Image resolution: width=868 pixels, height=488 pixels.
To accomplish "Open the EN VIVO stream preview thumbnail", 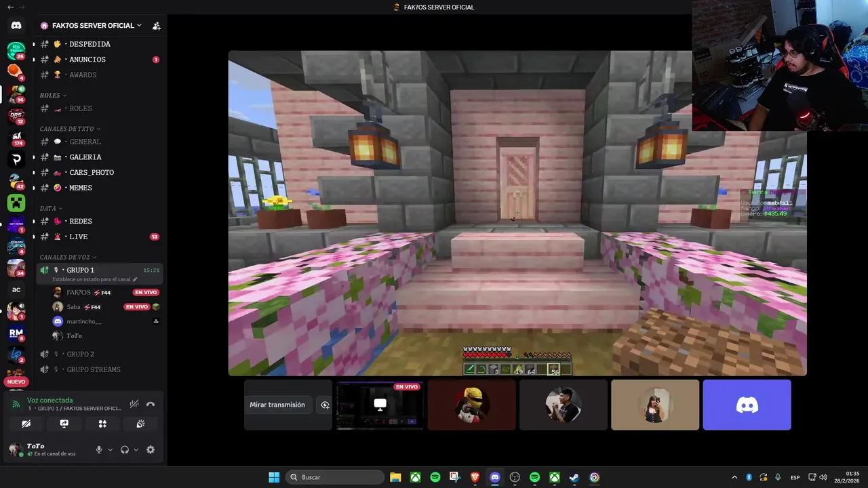I will click(380, 405).
